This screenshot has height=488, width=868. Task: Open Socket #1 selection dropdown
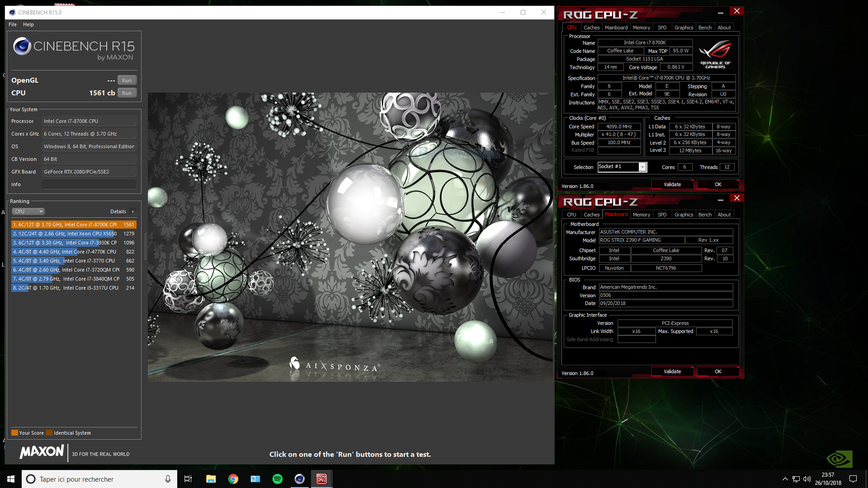623,167
